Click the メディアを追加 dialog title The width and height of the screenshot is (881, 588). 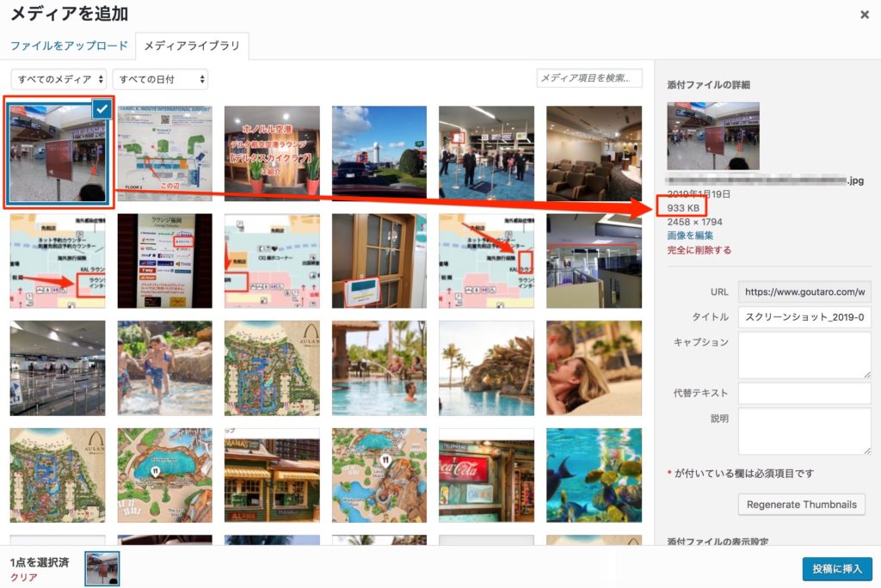coord(70,14)
